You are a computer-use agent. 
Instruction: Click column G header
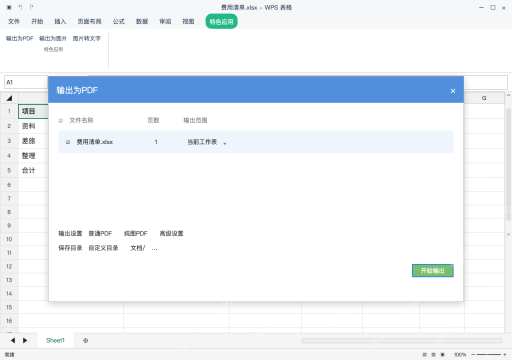tap(484, 98)
